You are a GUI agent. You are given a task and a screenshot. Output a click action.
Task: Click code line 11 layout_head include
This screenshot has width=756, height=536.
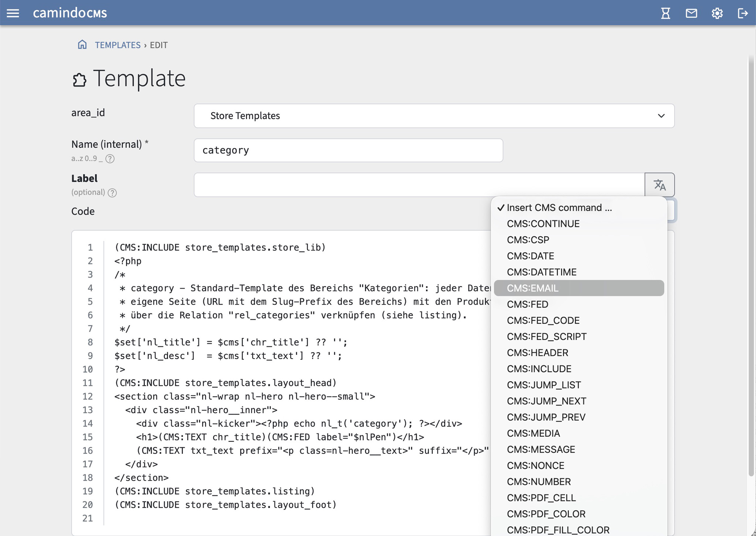[226, 383]
